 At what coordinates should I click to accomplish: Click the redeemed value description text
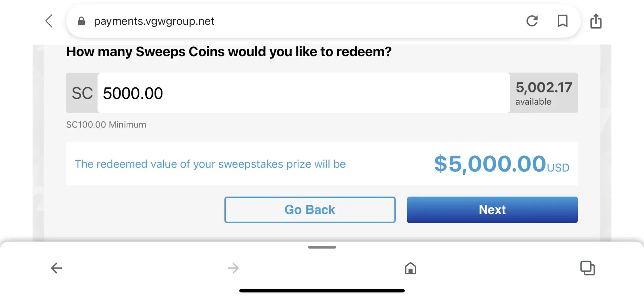point(210,164)
